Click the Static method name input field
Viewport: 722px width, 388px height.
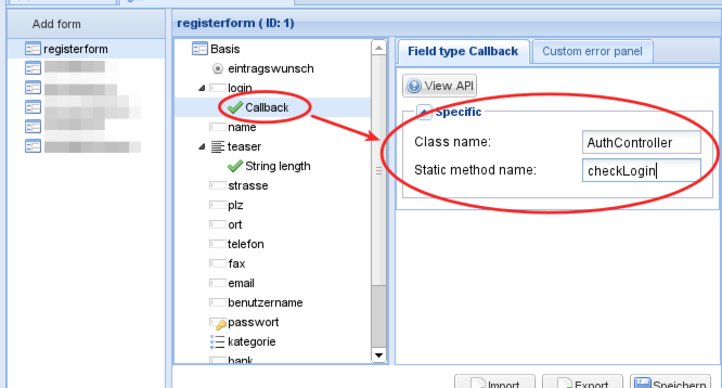click(641, 171)
